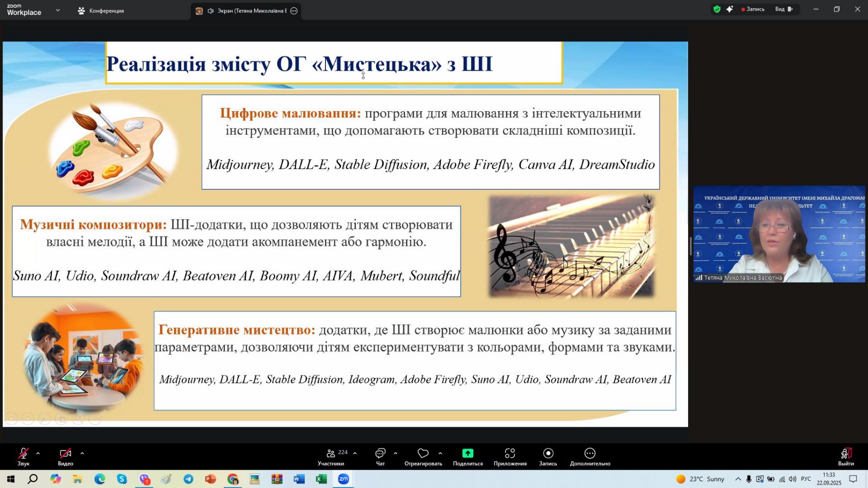The width and height of the screenshot is (868, 488).
Task: Turn on camera with the Видео button
Action: [x=65, y=456]
